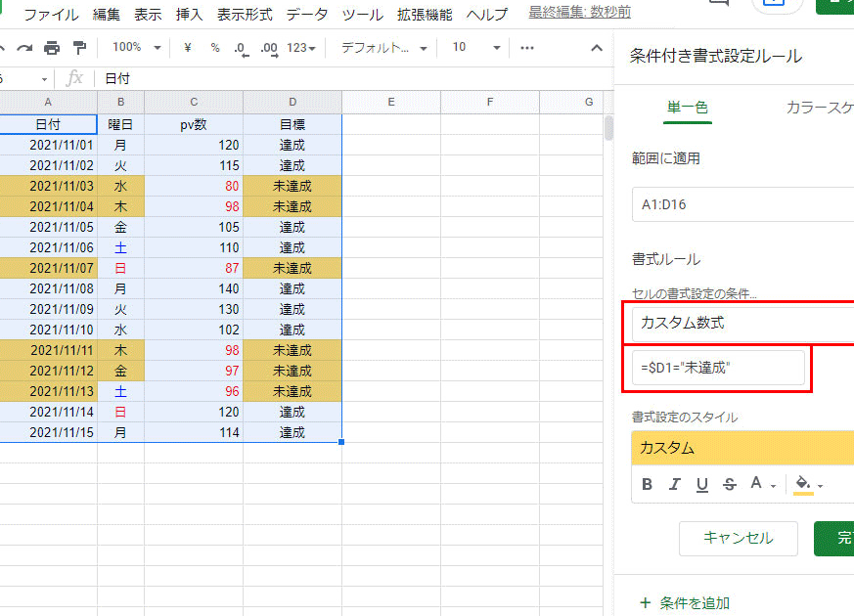Click the 曜日 header cell
The image size is (854, 616).
click(121, 124)
